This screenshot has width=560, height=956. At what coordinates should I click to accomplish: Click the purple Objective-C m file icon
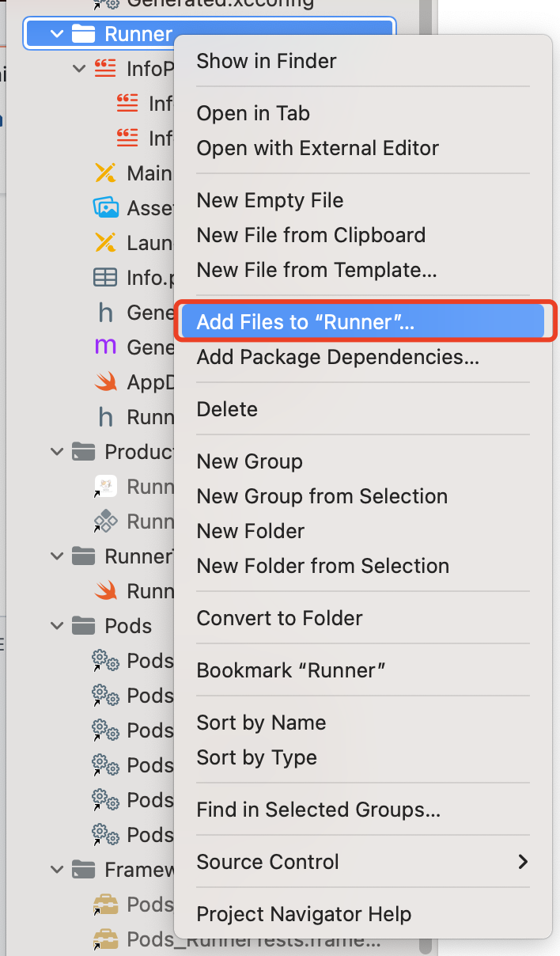coord(105,347)
